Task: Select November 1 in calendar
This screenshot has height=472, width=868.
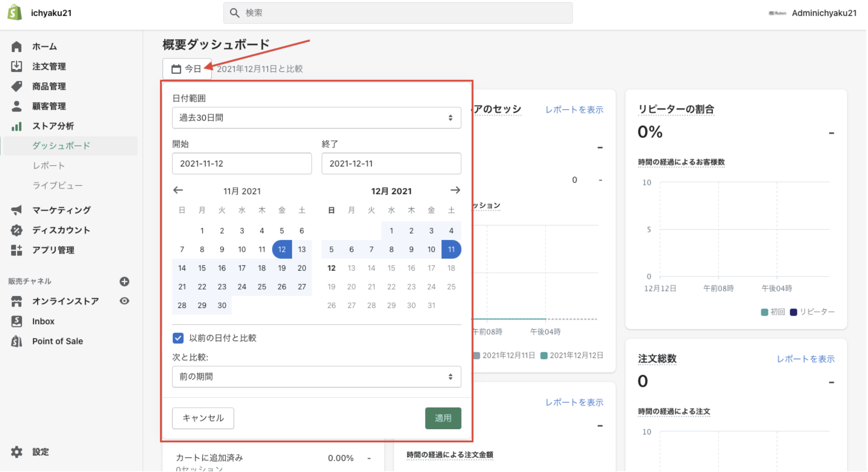Action: 202,230
